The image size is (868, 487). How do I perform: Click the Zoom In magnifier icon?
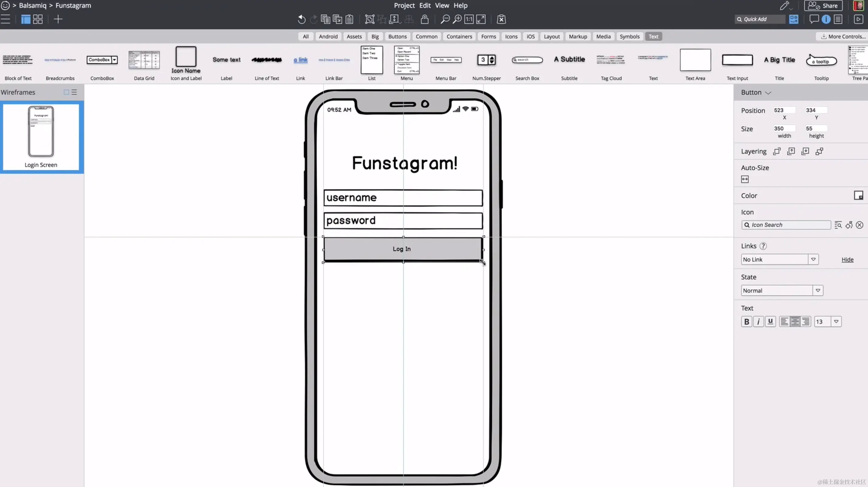(457, 19)
